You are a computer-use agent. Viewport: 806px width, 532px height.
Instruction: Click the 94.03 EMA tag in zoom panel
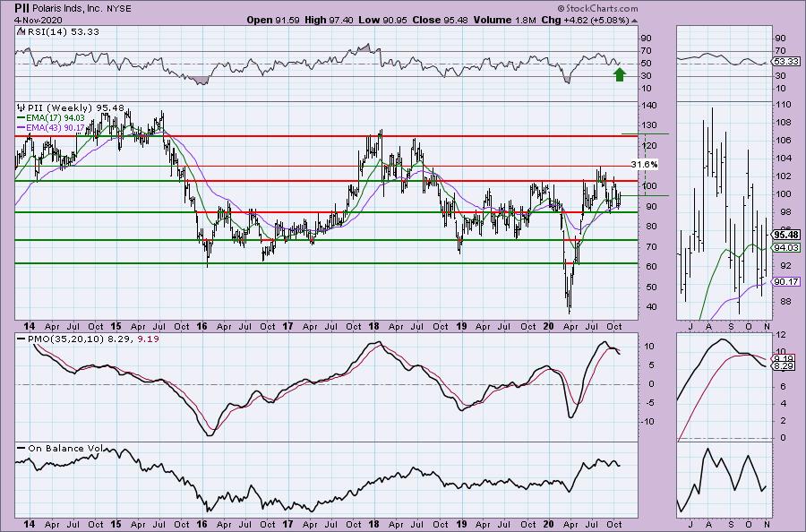pyautogui.click(x=786, y=248)
